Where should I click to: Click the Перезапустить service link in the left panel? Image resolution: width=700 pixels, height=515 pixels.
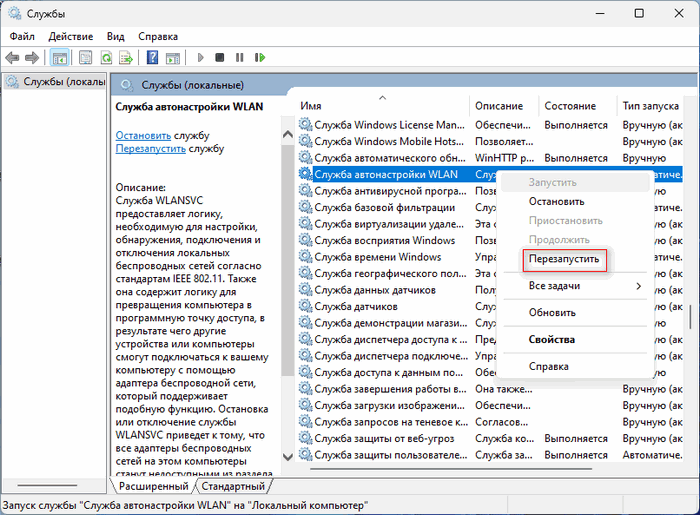click(x=150, y=148)
